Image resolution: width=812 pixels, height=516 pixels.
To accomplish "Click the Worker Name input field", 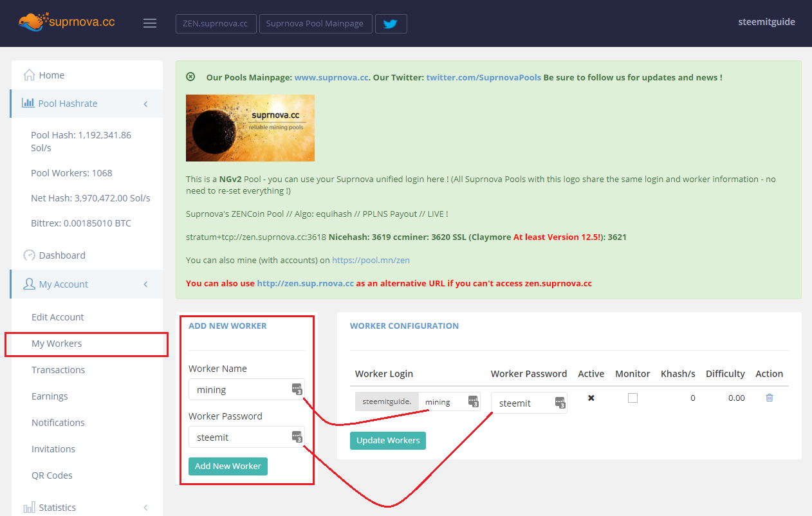I will tap(246, 389).
